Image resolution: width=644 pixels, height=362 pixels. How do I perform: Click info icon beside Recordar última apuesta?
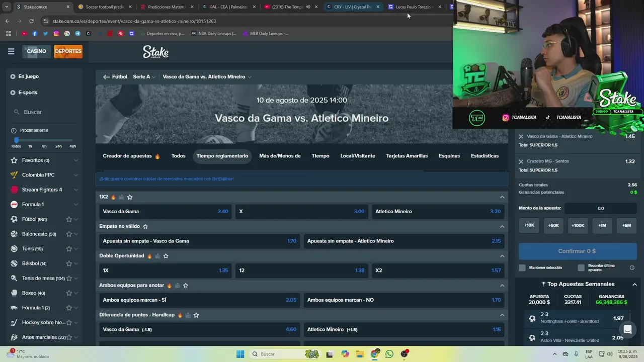click(632, 267)
